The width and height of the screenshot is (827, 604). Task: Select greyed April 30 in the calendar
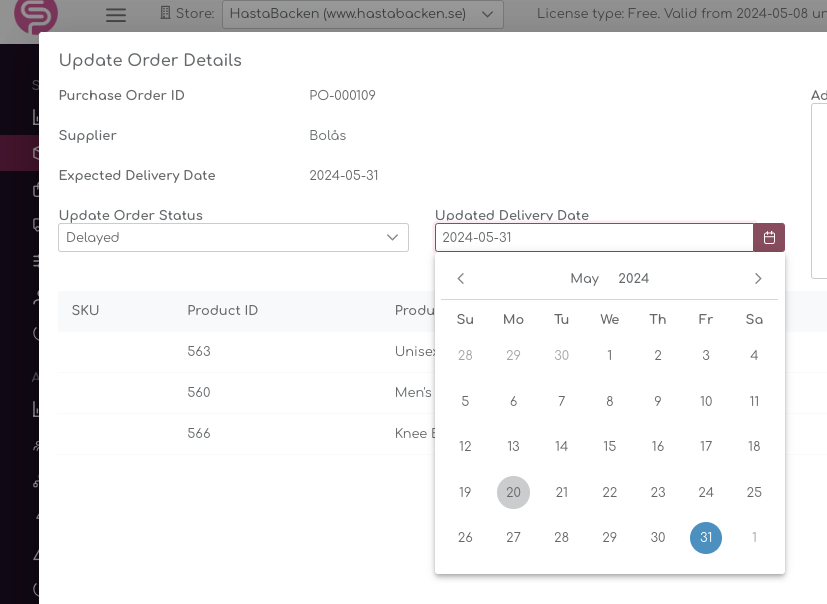click(x=562, y=356)
